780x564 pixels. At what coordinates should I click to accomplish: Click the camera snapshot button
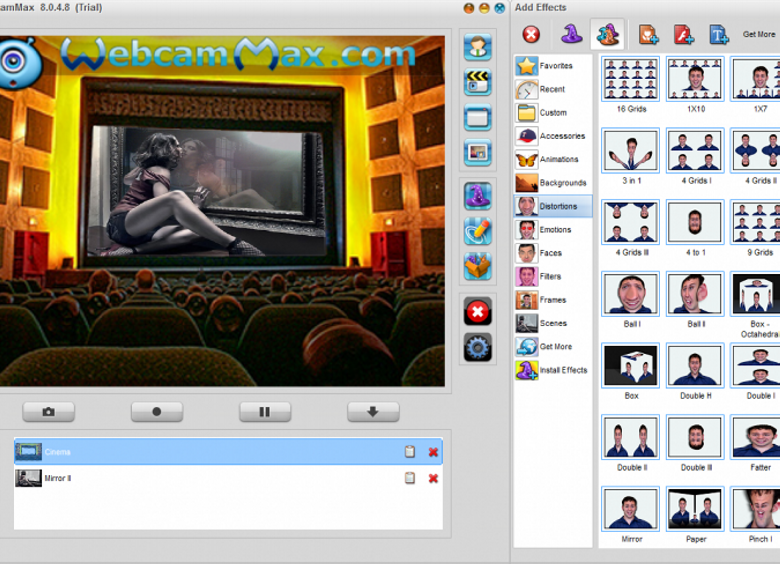pyautogui.click(x=49, y=412)
